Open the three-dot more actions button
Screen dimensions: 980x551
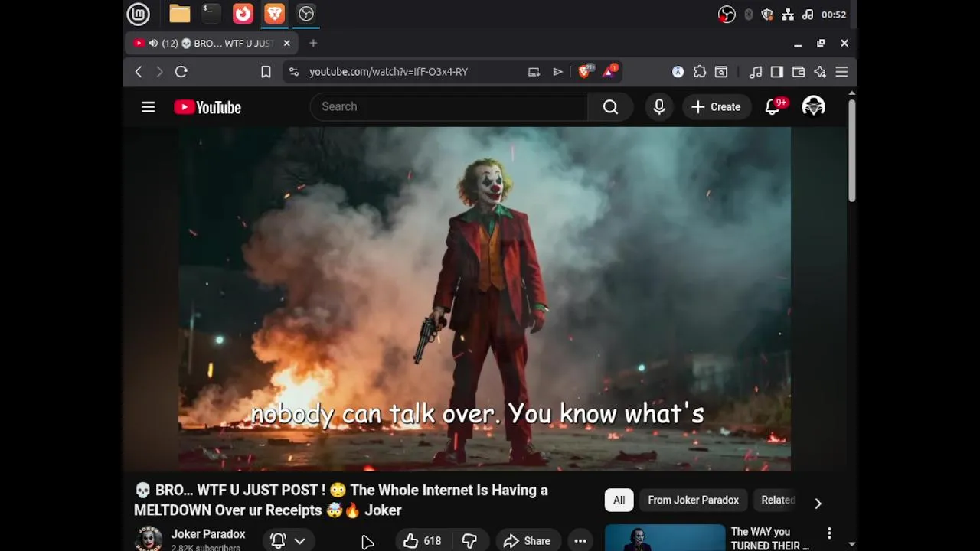click(580, 541)
